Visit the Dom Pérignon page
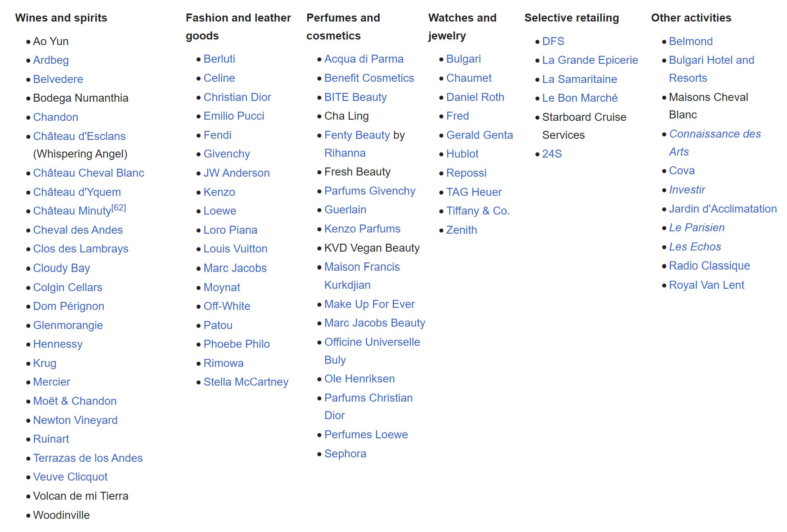This screenshot has height=532, width=787. pyautogui.click(x=68, y=306)
